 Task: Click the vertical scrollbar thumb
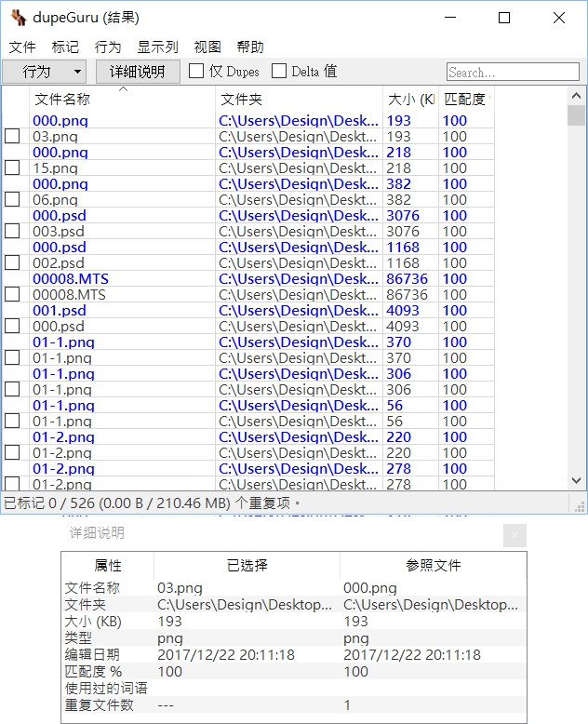click(x=576, y=115)
